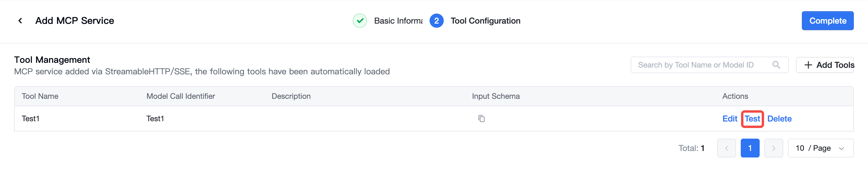Viewport: 868px width, 174px height.
Task: Open the 10 / Page dropdown
Action: pyautogui.click(x=820, y=148)
